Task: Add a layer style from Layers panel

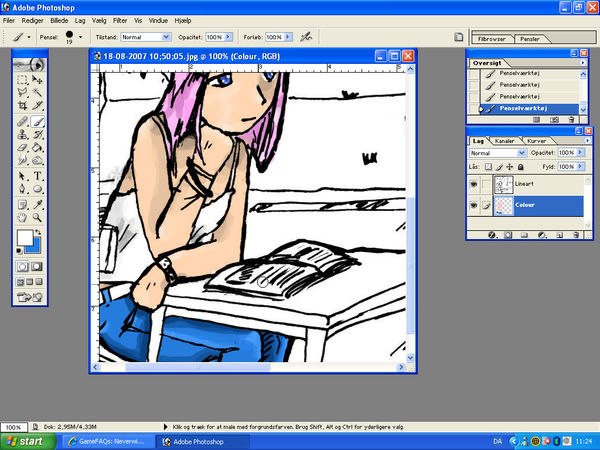Action: (x=492, y=235)
